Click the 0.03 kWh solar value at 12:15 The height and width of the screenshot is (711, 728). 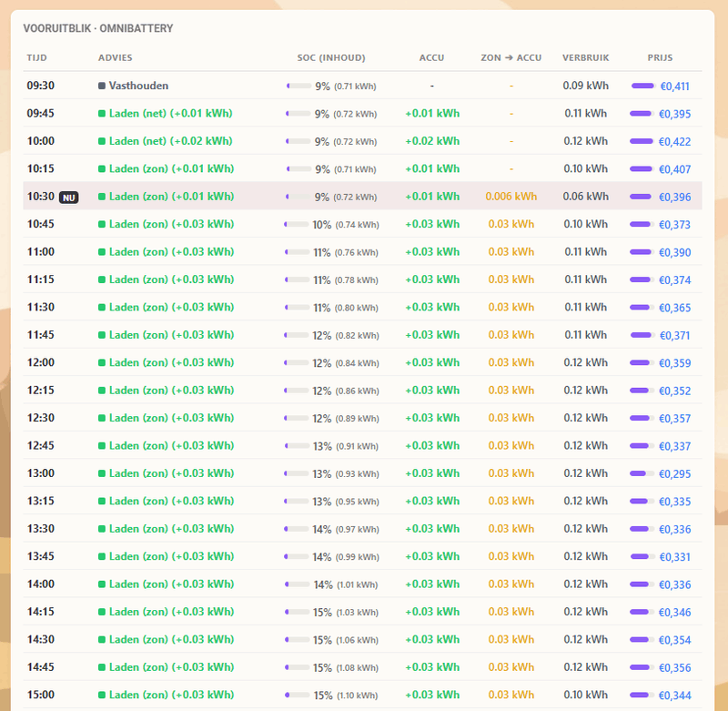pos(511,391)
